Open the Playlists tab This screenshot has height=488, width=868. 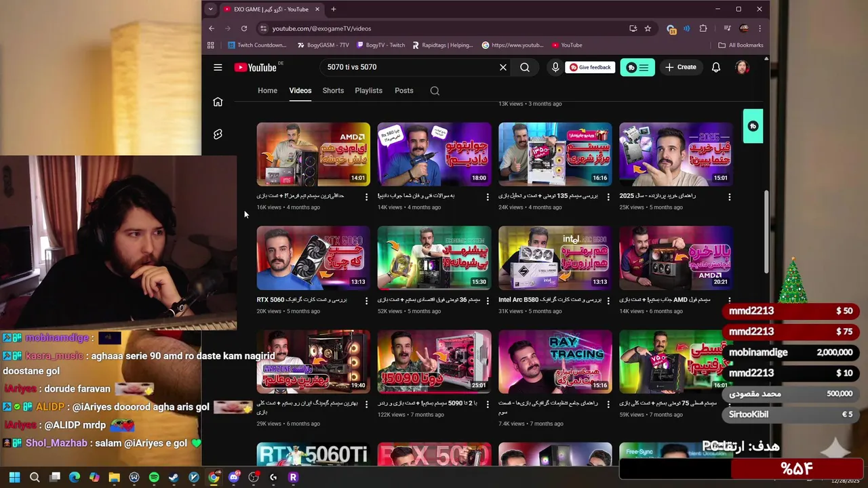(x=369, y=91)
